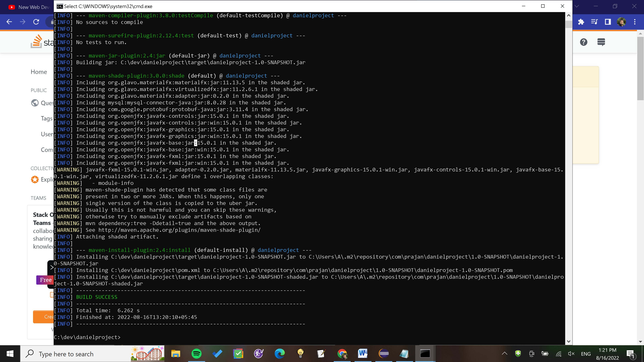
Task: Open cmd window system menu icon
Action: click(x=60, y=6)
